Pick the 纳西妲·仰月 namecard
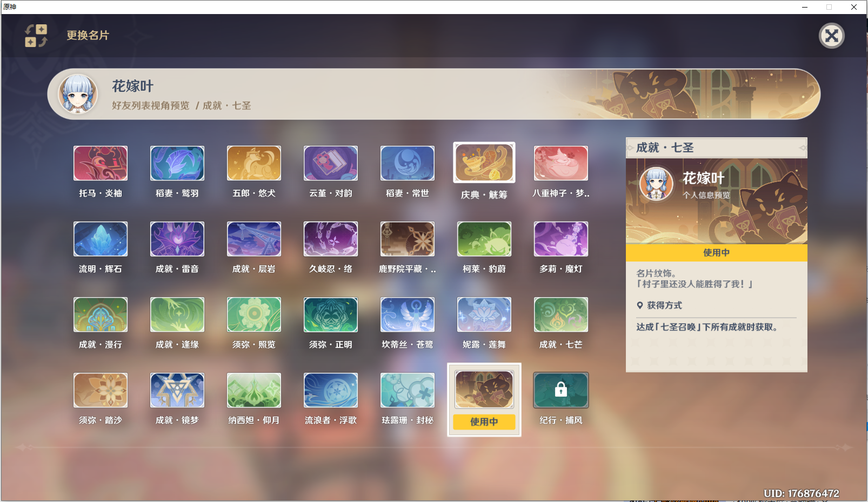This screenshot has width=868, height=502. 254,390
